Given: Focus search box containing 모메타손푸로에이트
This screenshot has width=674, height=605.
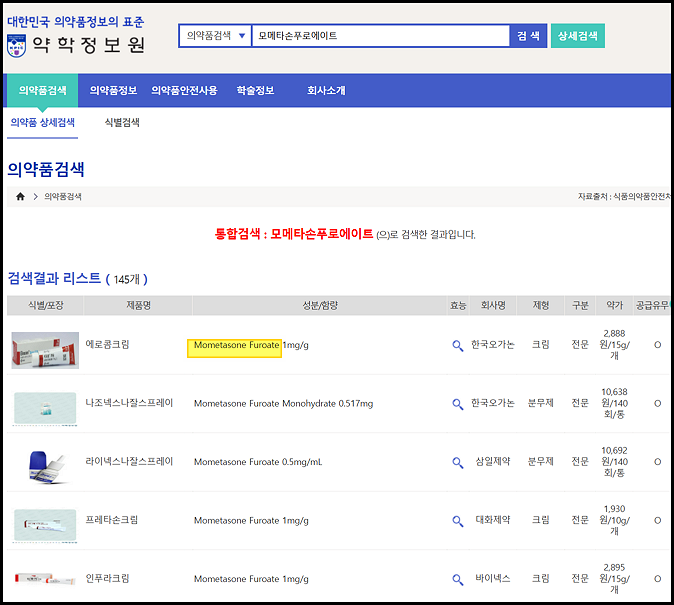Looking at the screenshot, I should (x=380, y=36).
